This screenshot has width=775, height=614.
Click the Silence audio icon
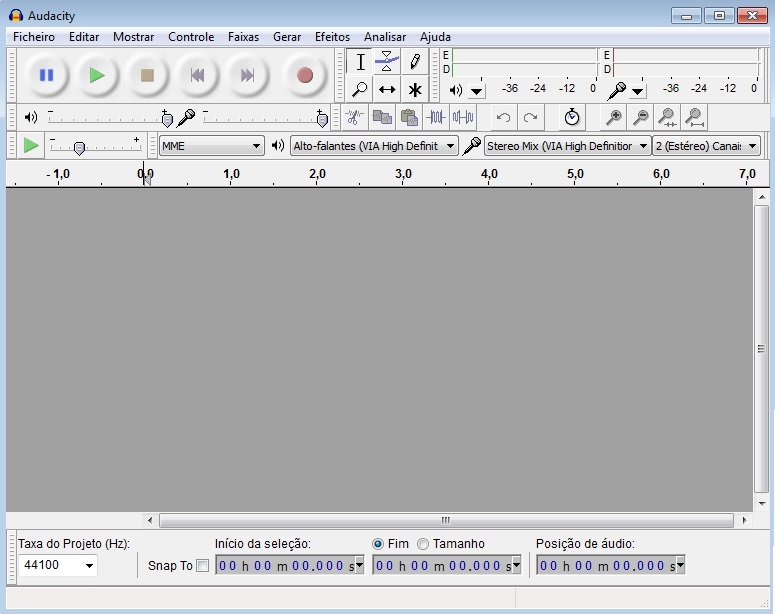click(x=463, y=117)
